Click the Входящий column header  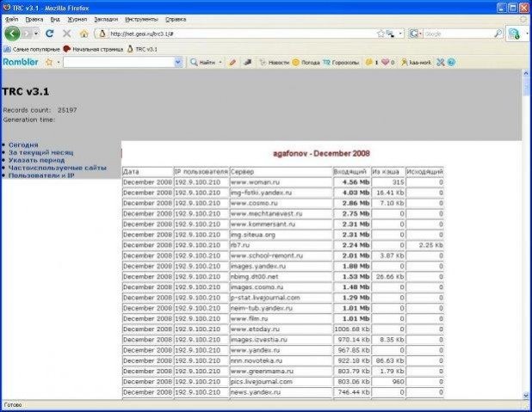(x=352, y=171)
